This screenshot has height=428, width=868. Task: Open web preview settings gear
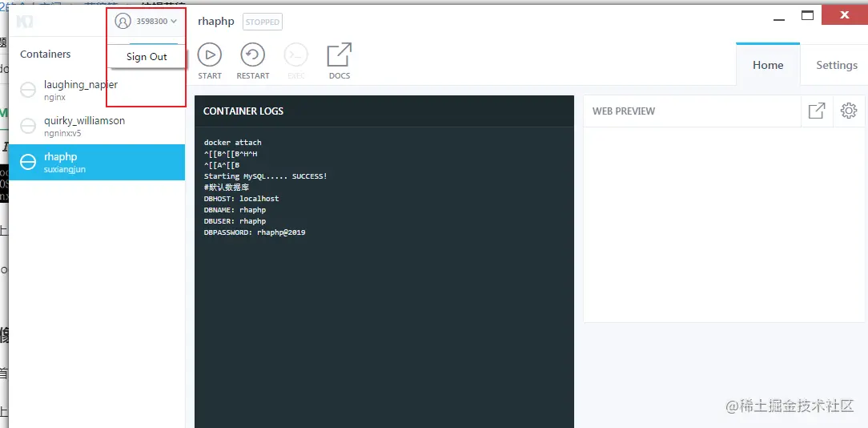pyautogui.click(x=849, y=111)
